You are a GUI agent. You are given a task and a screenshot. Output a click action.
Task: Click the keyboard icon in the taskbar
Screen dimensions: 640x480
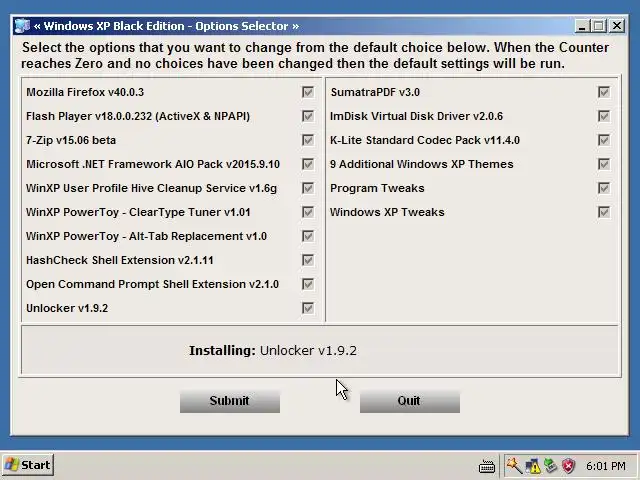pos(487,466)
